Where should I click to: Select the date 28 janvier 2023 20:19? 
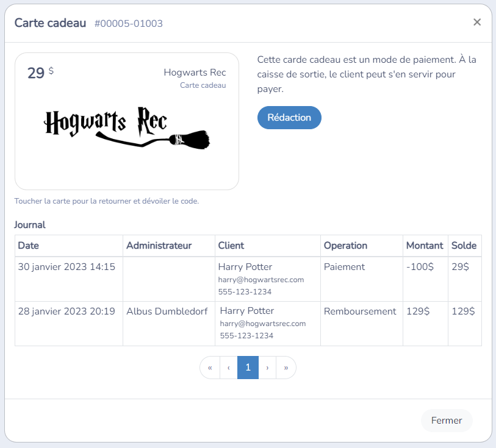[x=66, y=311]
